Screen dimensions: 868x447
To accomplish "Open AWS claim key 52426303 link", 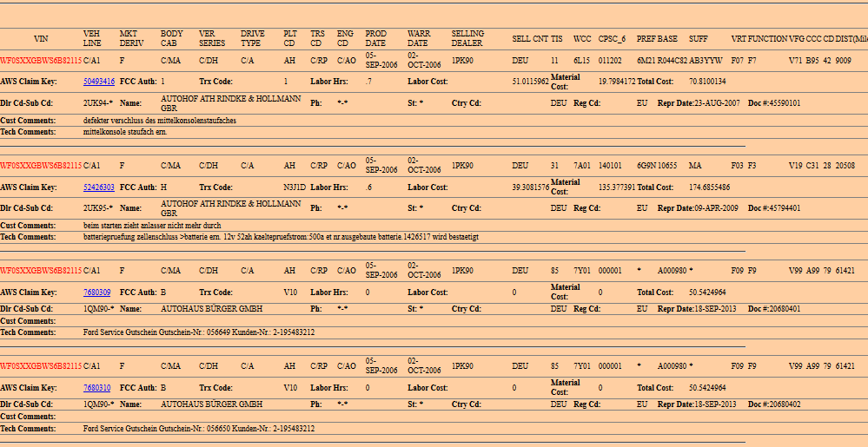I will (x=98, y=187).
